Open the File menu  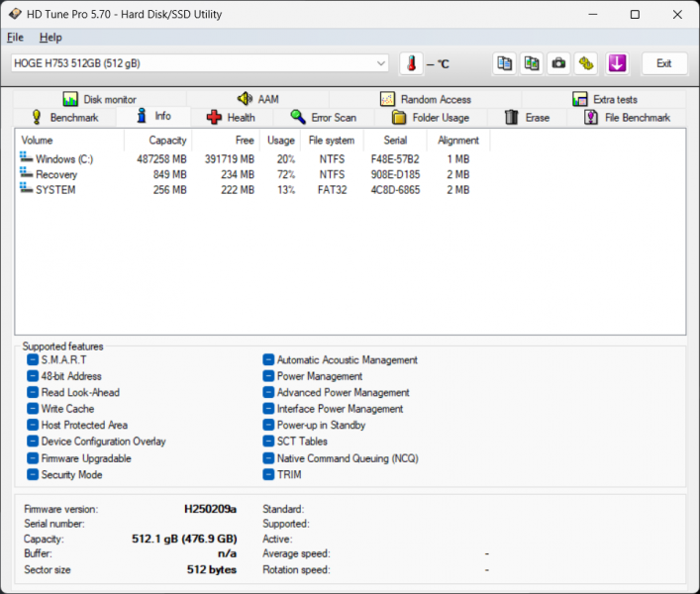tap(15, 38)
